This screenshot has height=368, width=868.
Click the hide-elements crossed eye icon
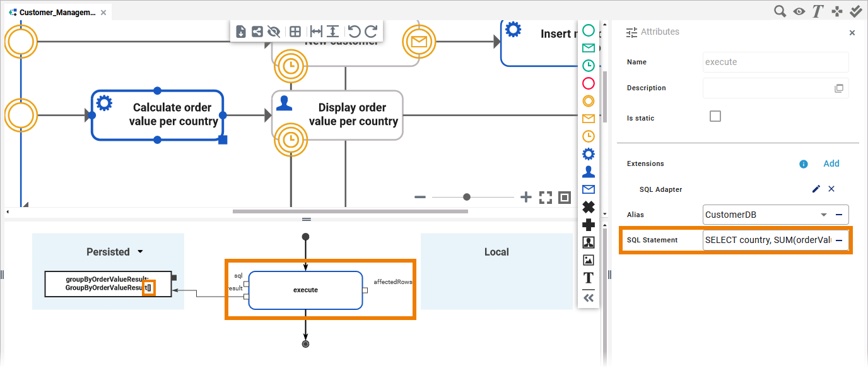(273, 32)
